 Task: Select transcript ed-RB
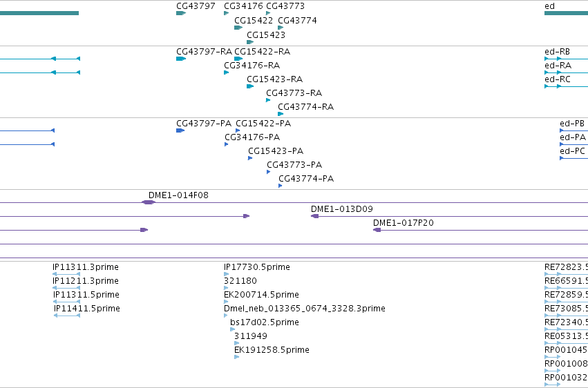[x=557, y=51]
